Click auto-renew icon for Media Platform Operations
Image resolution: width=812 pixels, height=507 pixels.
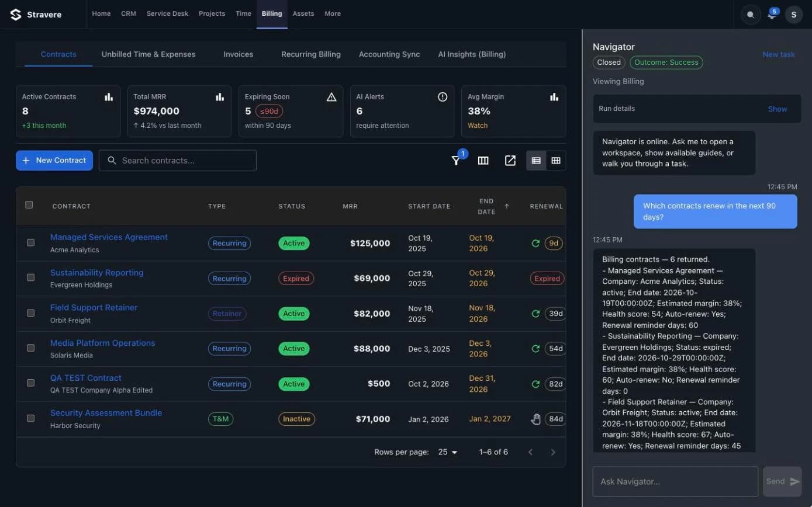[535, 349]
